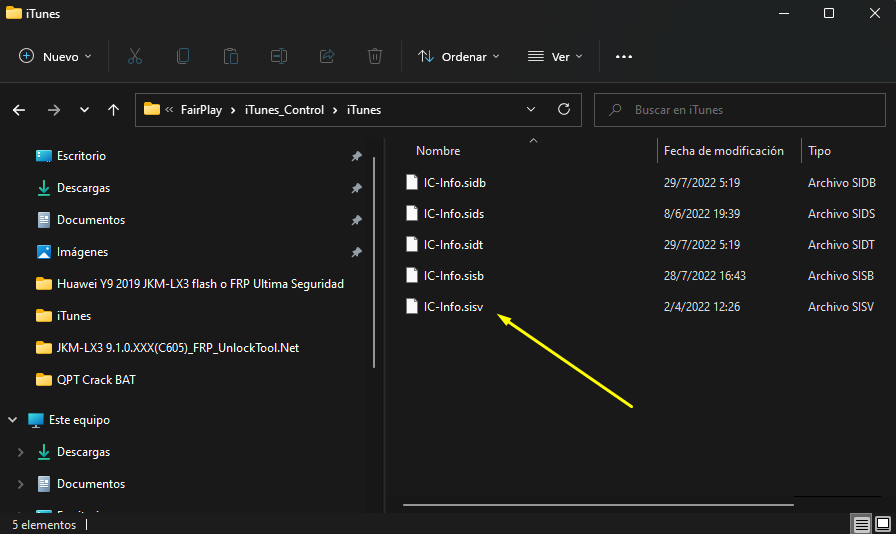Unpin Escritorio using its pin icon
The image size is (896, 534).
(357, 156)
